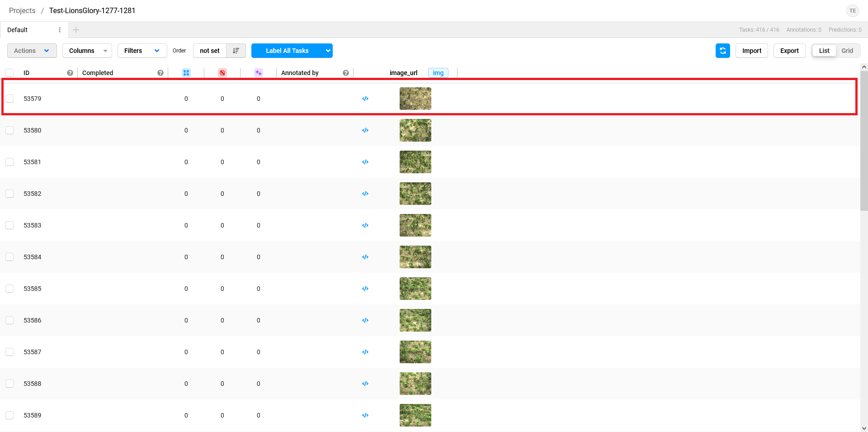Open image thumbnail of task 53582
The image size is (868, 432).
click(415, 194)
